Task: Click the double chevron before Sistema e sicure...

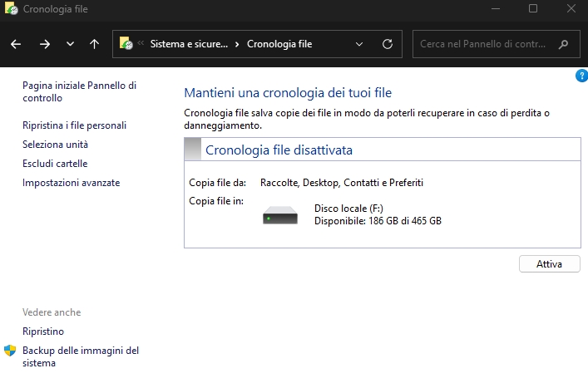Action: 141,42
